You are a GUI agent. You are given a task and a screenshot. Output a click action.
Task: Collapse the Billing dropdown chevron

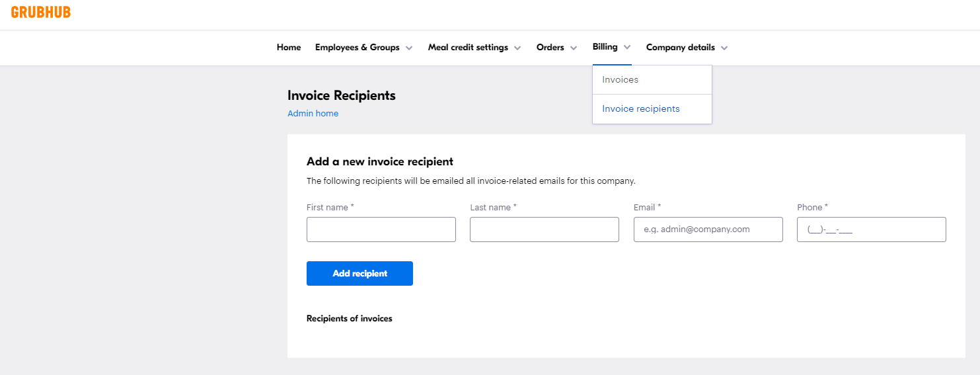click(627, 48)
